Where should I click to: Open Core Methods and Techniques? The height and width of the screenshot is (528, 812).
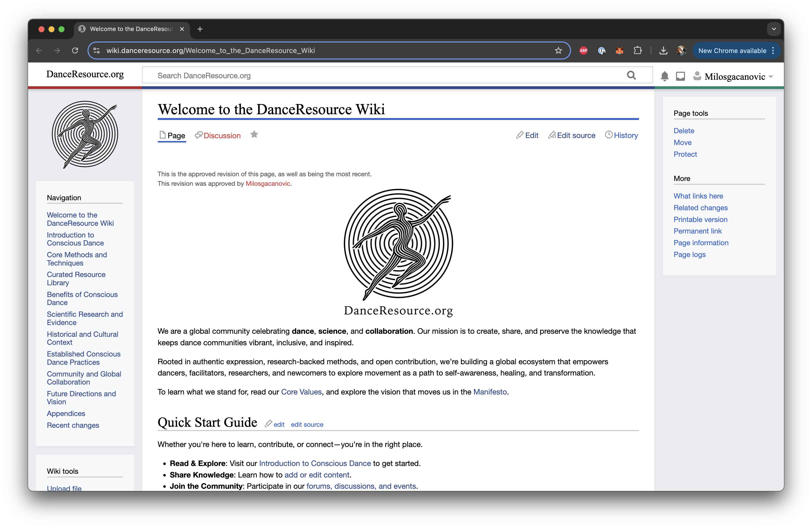77,258
